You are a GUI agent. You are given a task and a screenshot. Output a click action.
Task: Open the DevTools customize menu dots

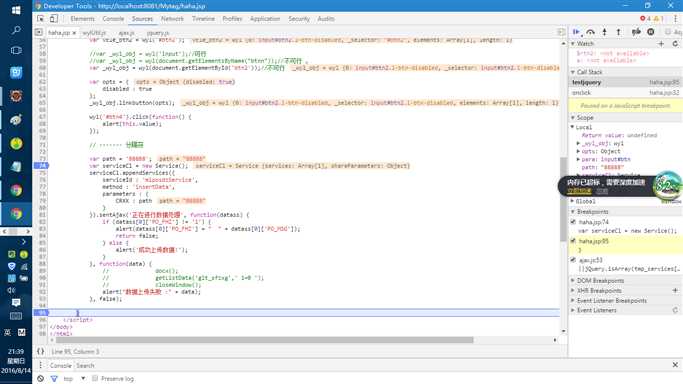(675, 19)
